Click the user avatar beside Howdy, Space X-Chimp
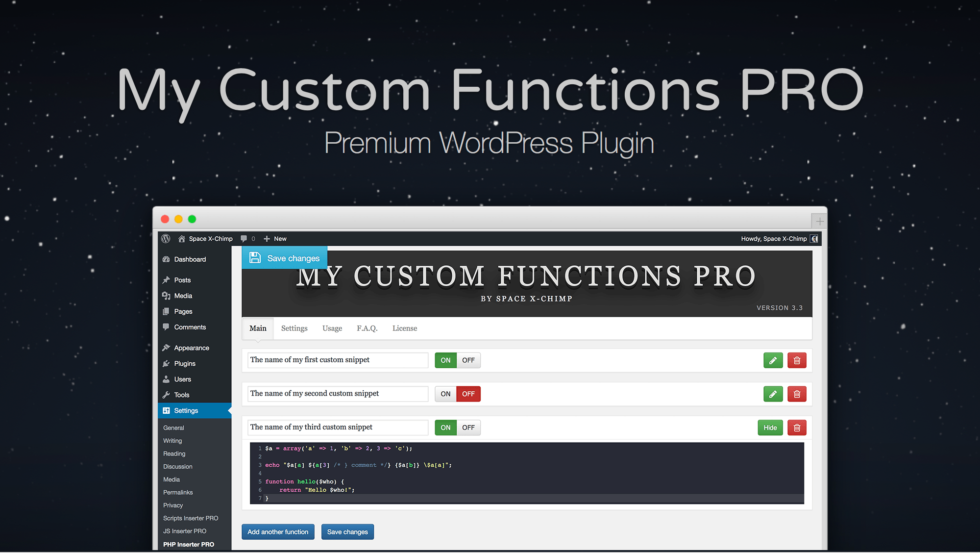 [814, 239]
